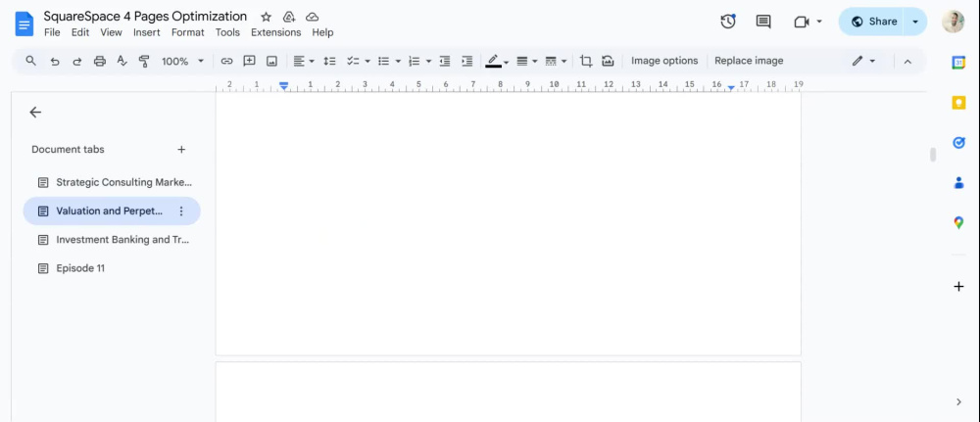Check the cloud save status icon
This screenshot has height=422, width=980.
point(312,17)
